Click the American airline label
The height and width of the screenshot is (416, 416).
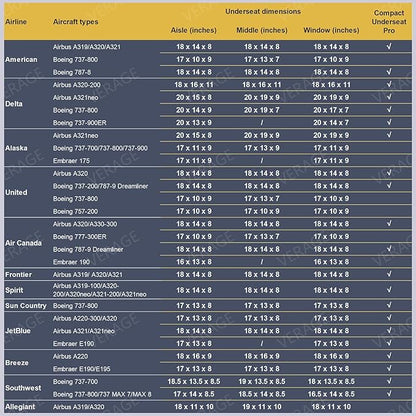21,60
